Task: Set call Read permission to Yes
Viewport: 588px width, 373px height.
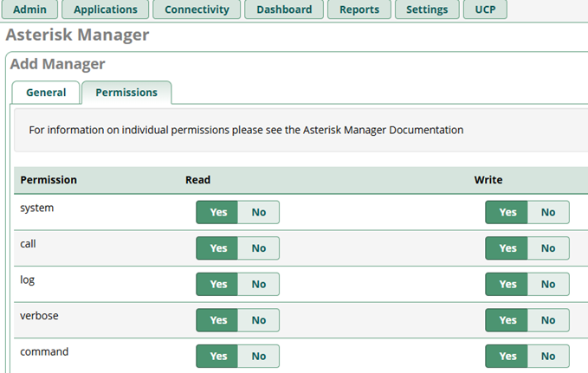Action: pos(217,248)
